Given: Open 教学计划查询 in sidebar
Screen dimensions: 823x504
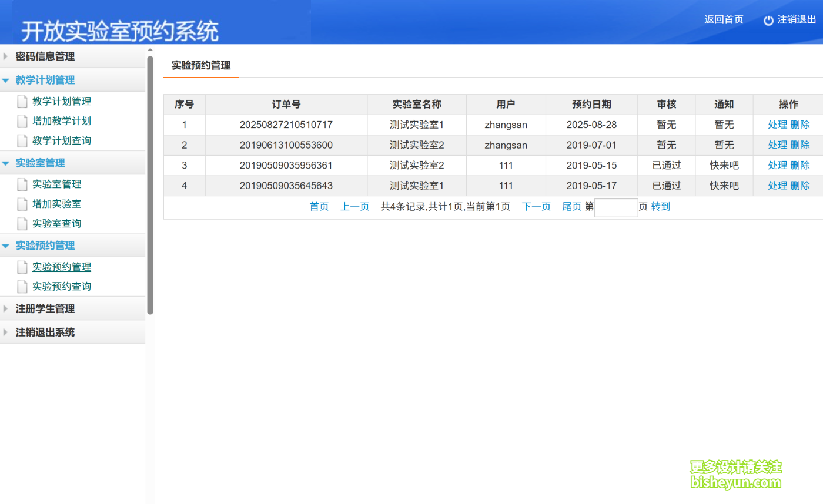Looking at the screenshot, I should pos(62,141).
